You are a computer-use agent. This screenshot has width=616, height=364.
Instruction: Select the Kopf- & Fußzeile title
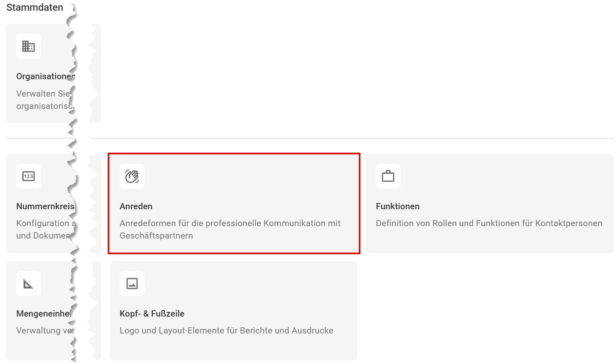[152, 314]
